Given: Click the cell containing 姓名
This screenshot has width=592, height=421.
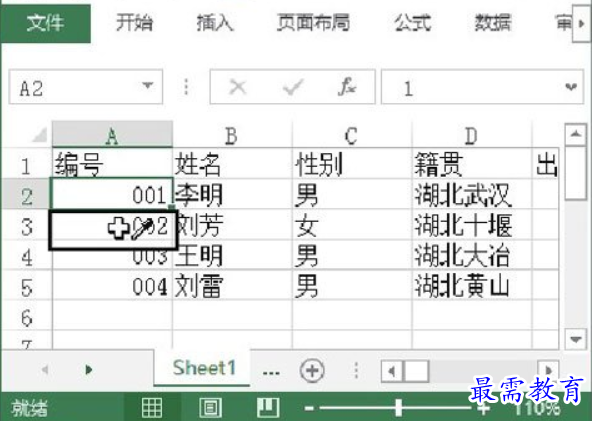Looking at the screenshot, I should pyautogui.click(x=232, y=163).
